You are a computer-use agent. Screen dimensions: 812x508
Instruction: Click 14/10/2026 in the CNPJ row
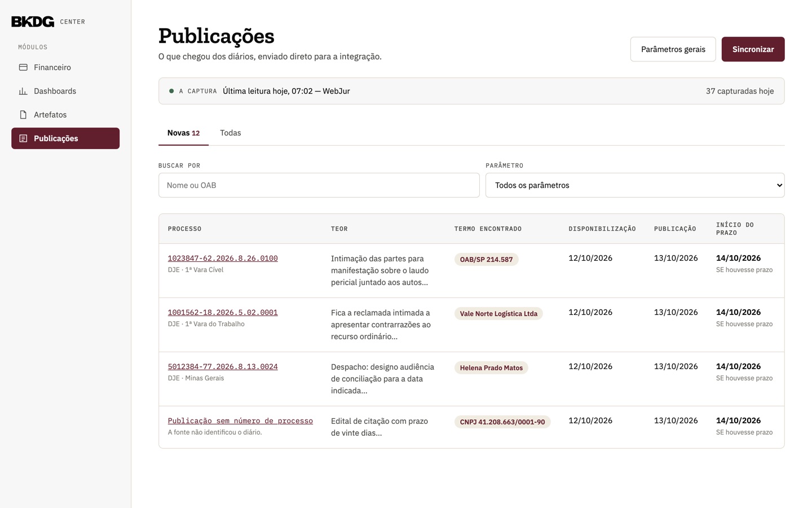pos(738,421)
